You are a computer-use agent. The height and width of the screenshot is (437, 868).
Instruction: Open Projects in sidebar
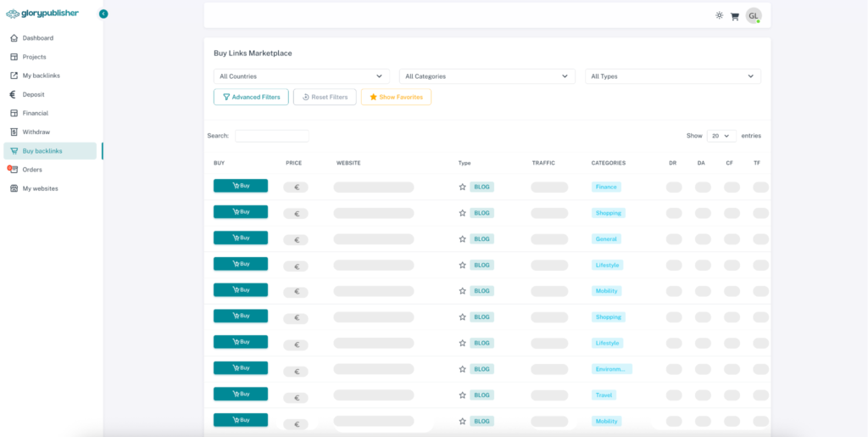coord(34,57)
